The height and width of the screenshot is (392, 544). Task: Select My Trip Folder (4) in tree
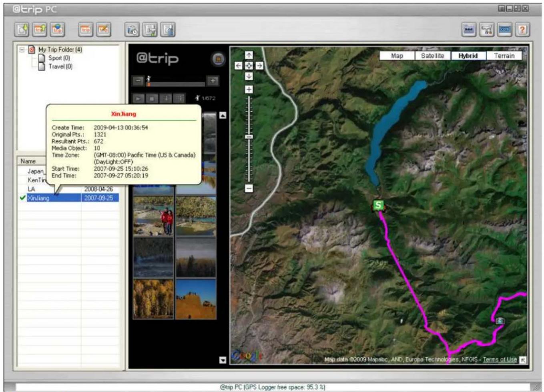(x=60, y=50)
